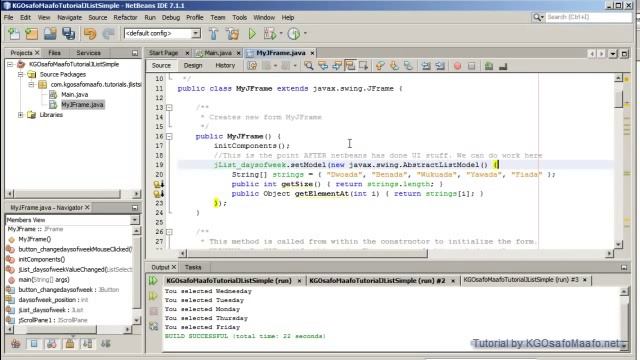
Task: Click the Build Project hammer icon
Action: click(213, 33)
